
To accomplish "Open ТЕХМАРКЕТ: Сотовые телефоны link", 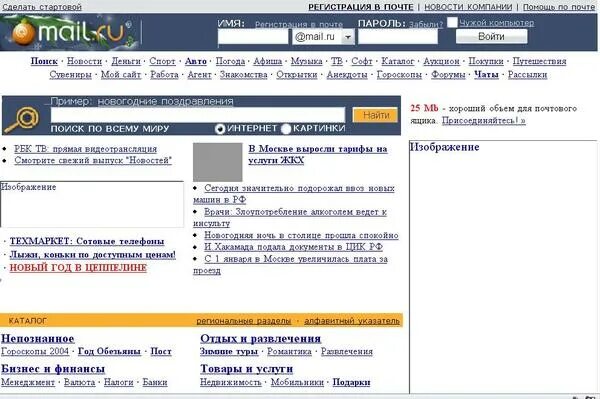I will coord(87,241).
